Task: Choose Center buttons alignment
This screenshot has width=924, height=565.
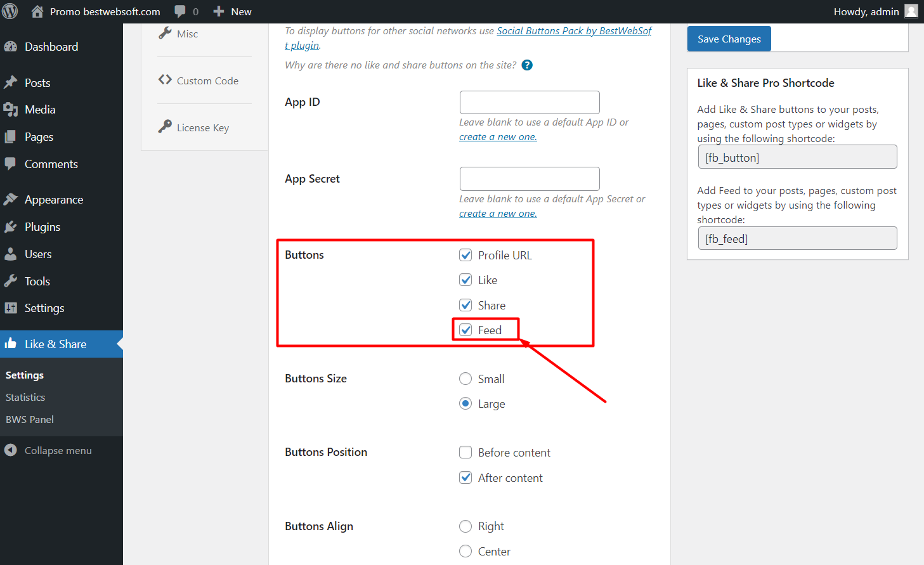Action: (465, 551)
